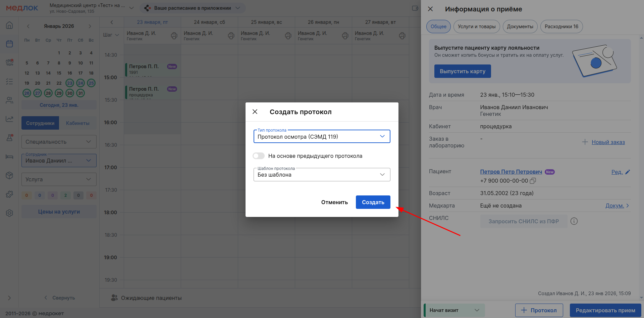Open the Документы tab
The height and width of the screenshot is (318, 644).
[520, 27]
